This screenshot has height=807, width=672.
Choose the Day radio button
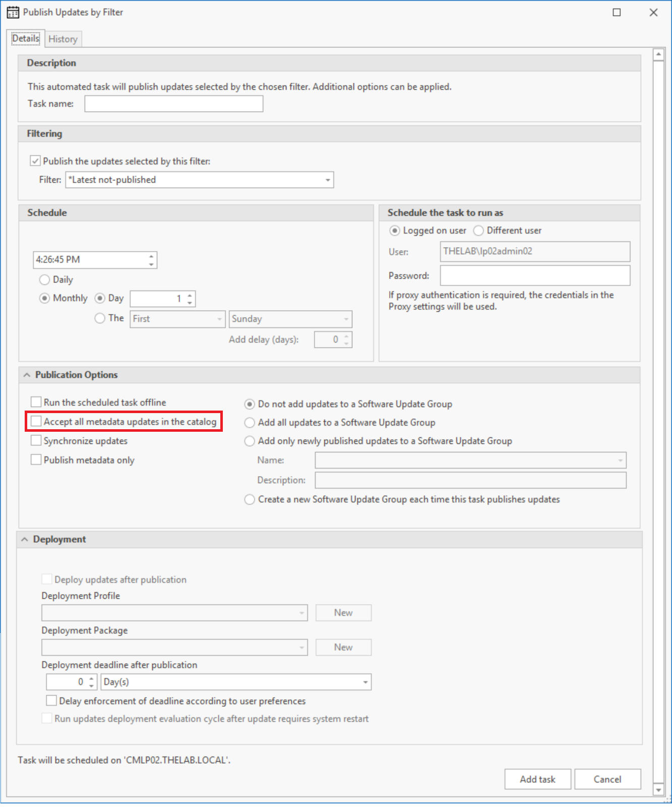coord(100,298)
